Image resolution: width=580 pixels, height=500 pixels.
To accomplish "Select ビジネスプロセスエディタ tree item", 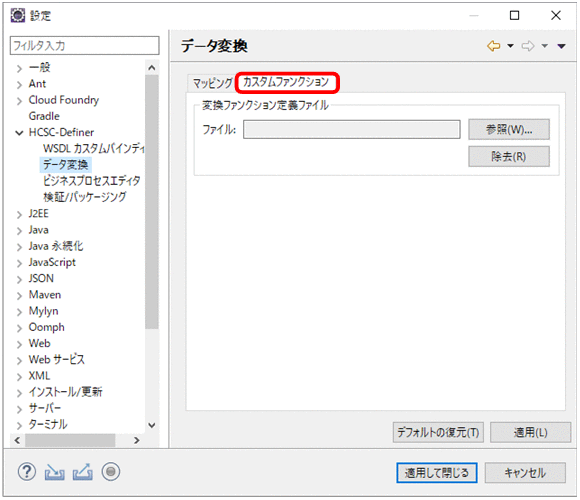I will [91, 181].
